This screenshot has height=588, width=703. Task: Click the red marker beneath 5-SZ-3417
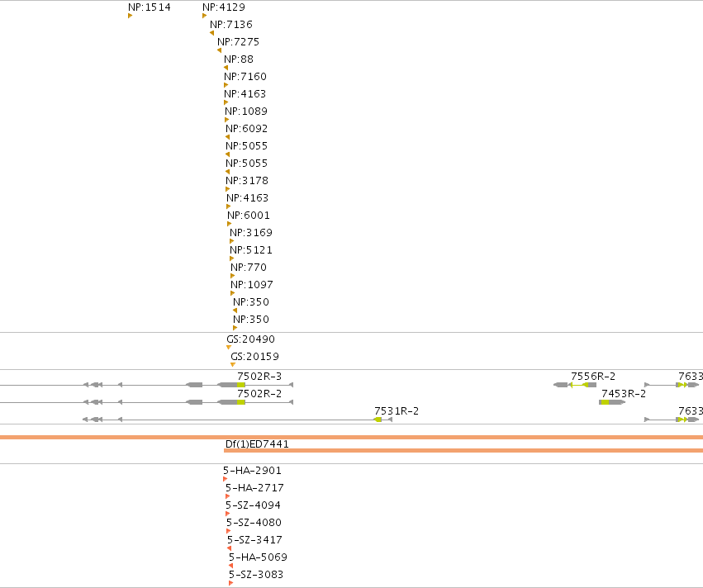pos(229,548)
